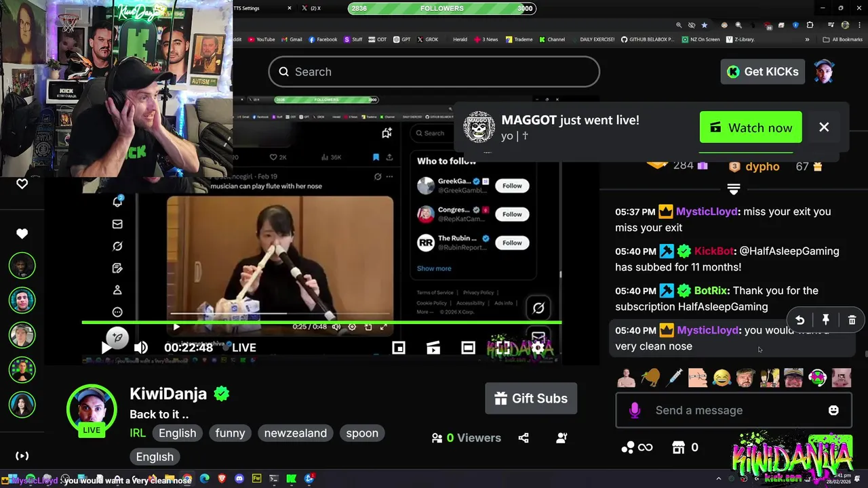Image resolution: width=868 pixels, height=488 pixels.
Task: Open the profile avatar menu top right
Action: click(x=824, y=71)
